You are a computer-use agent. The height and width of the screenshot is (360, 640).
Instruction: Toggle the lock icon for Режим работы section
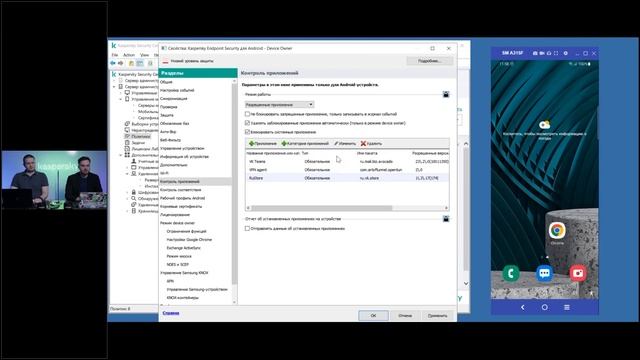[x=446, y=94]
